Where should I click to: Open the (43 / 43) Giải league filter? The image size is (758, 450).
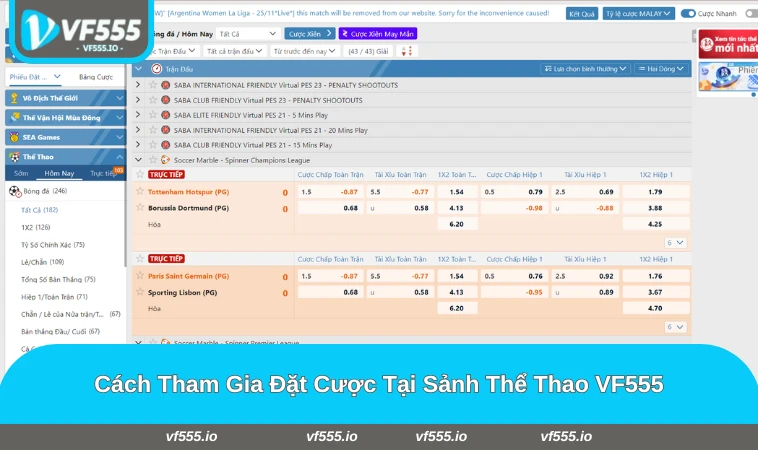(368, 51)
